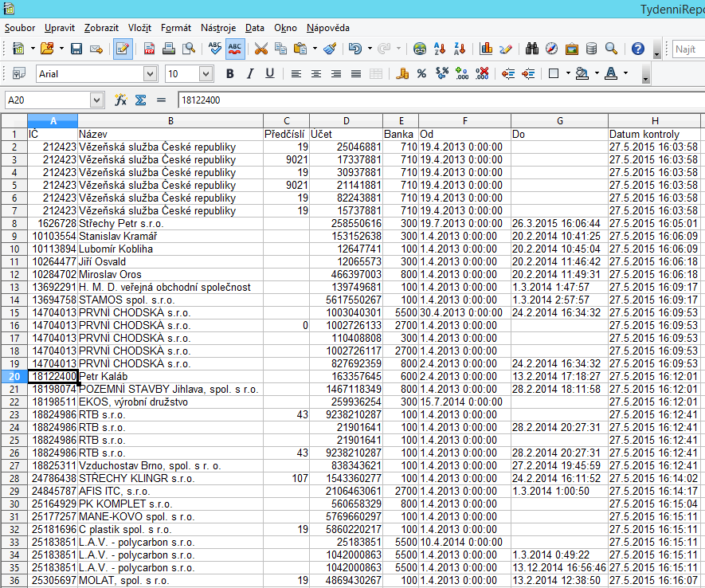Open the Gallery icon
The height and width of the screenshot is (588, 705).
click(x=571, y=48)
